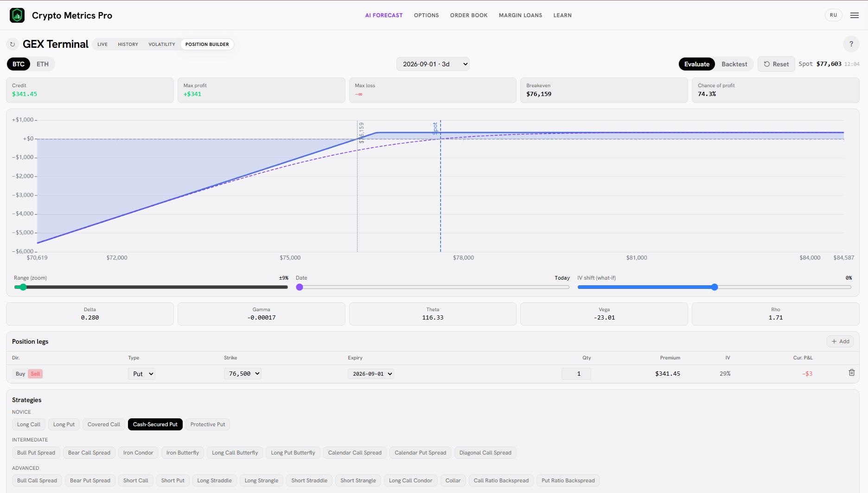This screenshot has height=493, width=868.
Task: Choose the Put Ratio Backspread strategy
Action: click(x=568, y=480)
